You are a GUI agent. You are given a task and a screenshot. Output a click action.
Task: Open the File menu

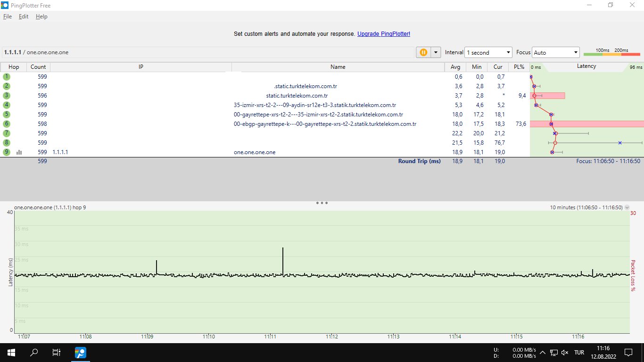8,16
